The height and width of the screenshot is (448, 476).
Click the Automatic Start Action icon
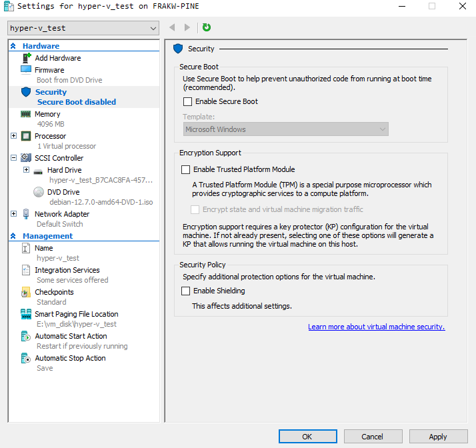[26, 336]
